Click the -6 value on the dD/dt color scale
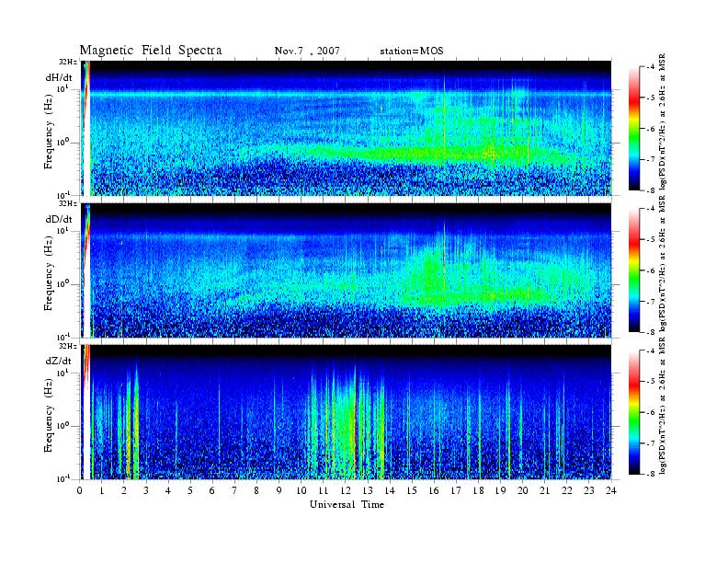728x563 pixels. click(x=651, y=270)
